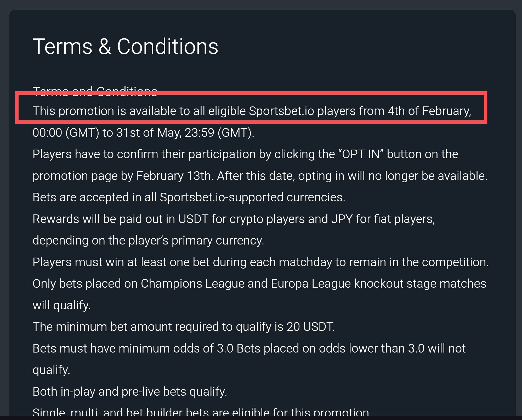Click the word "Sportsbet.io" in the highlighted line

[281, 111]
